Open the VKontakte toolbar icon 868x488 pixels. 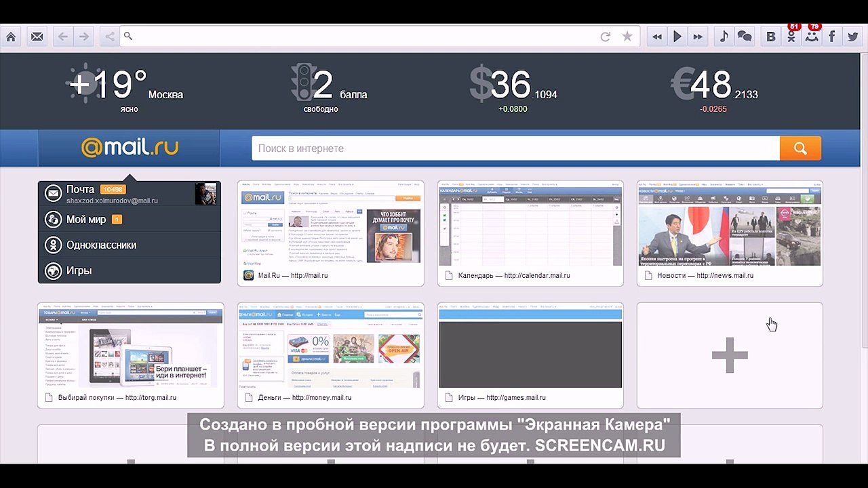coord(771,37)
